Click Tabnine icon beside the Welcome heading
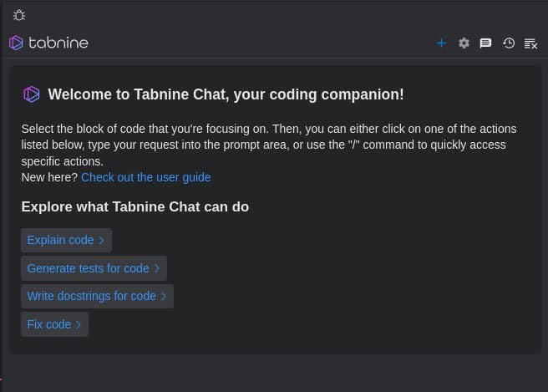Viewport: 548px width, 392px height. 32,94
